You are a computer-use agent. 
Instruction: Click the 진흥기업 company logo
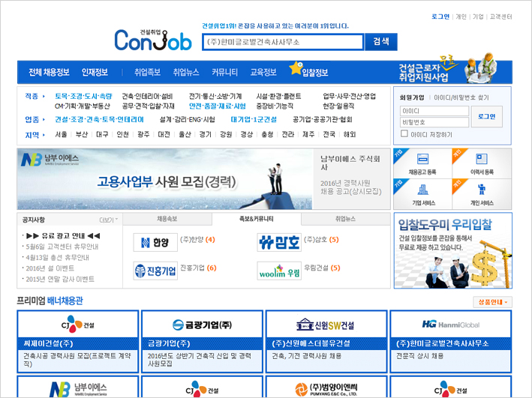[155, 271]
